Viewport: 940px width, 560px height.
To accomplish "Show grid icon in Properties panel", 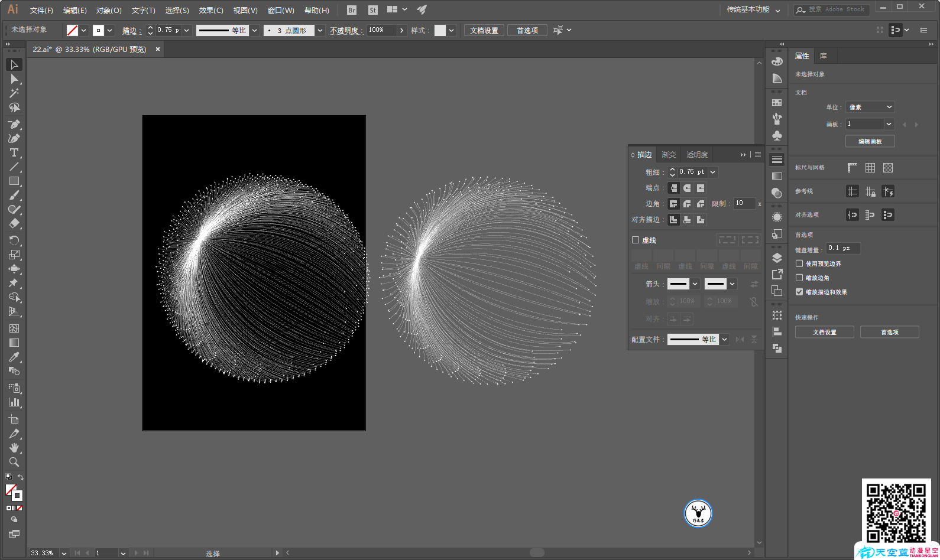I will [870, 168].
